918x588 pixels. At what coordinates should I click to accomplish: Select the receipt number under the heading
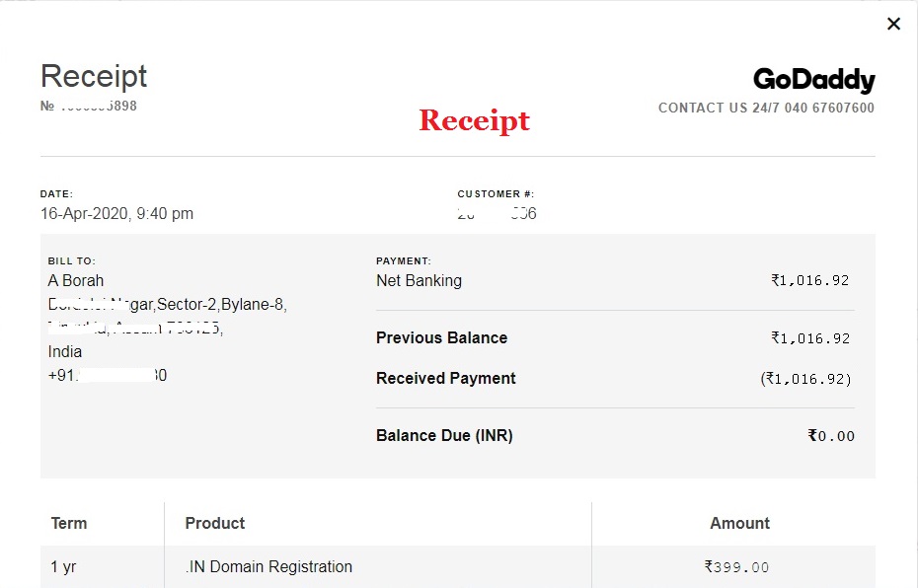click(x=89, y=107)
